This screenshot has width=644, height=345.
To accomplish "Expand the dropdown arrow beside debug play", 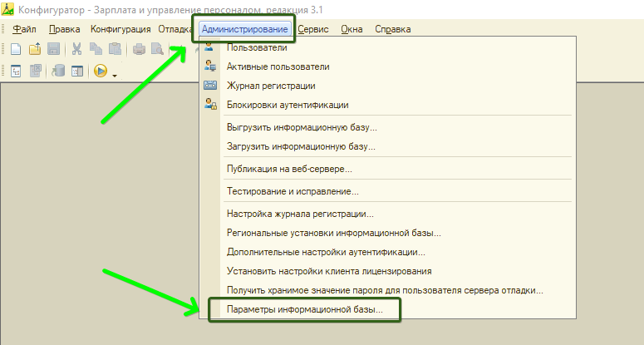I will tap(115, 76).
